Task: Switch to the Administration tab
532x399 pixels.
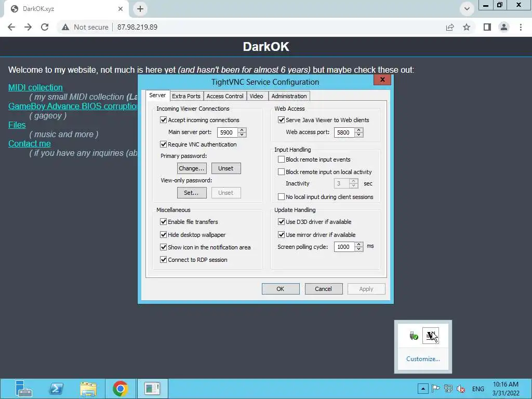Action: click(x=289, y=96)
